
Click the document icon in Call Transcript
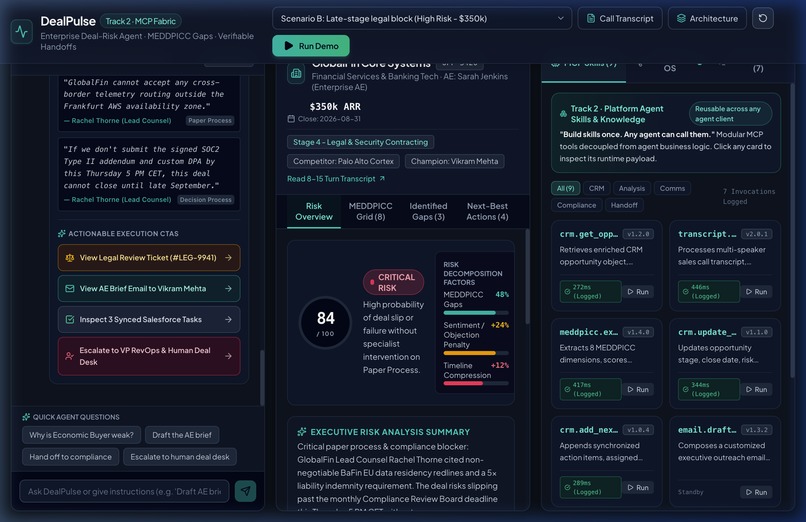[x=591, y=18]
